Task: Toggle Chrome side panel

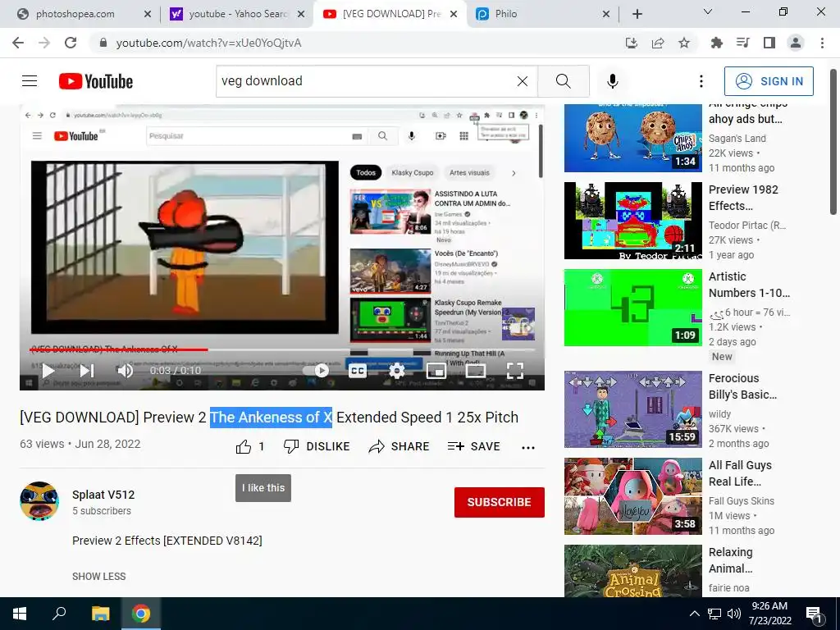Action: [769, 43]
